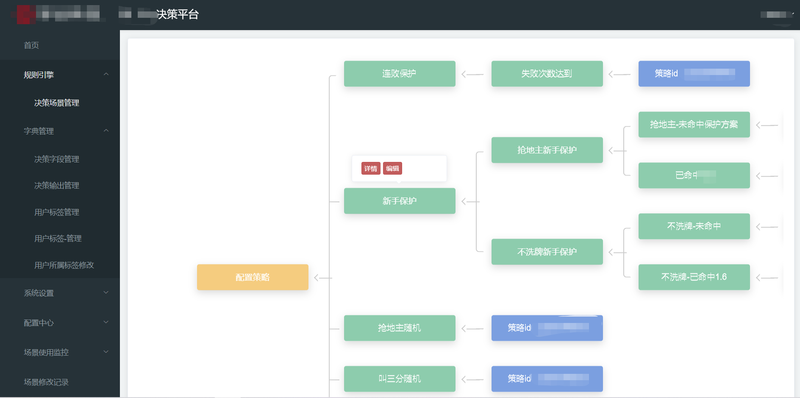Select the 新手保护 tree node
This screenshot has height=398, width=800.
pos(399,201)
